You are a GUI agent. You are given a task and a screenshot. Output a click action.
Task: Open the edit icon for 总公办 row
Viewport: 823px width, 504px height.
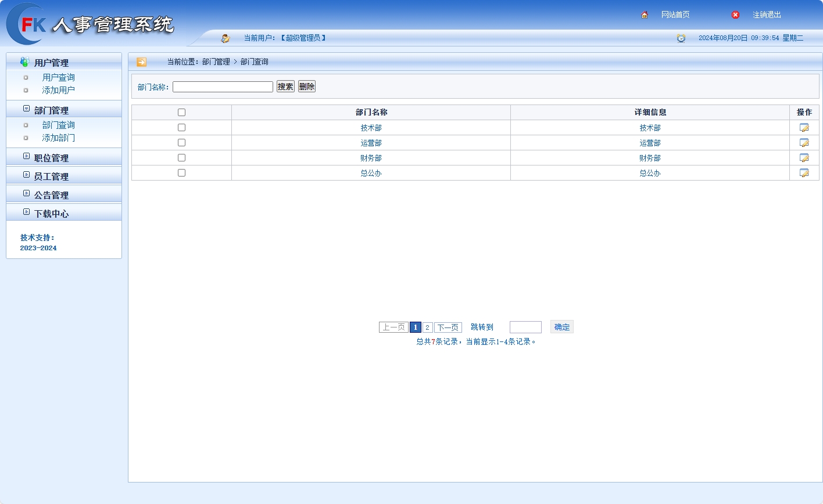tap(804, 173)
